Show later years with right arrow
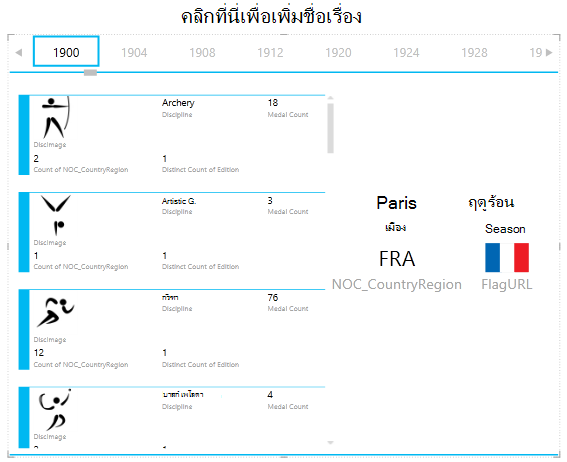This screenshot has height=462, width=567. pos(549,53)
